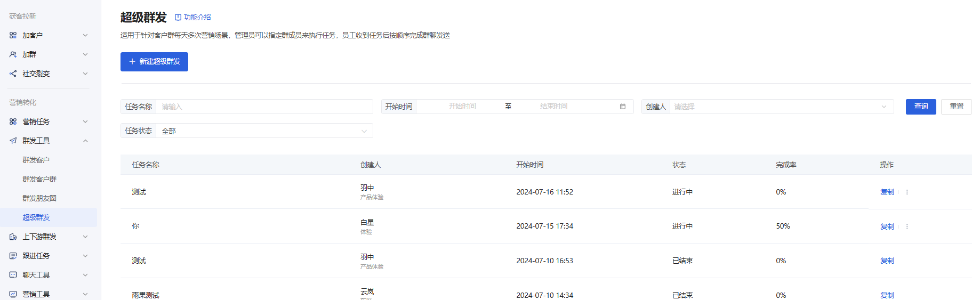Viewport: 980px width, 300px height.
Task: Focus the 任务名称 input field
Action: (264, 107)
